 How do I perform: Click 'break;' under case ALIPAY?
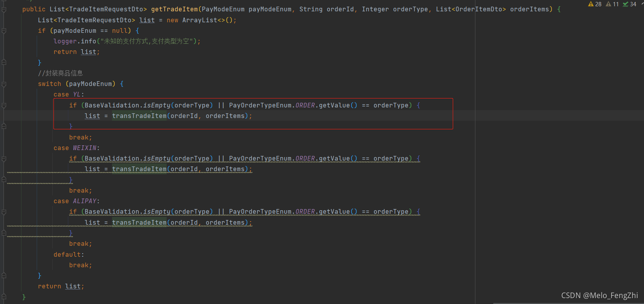[80, 244]
